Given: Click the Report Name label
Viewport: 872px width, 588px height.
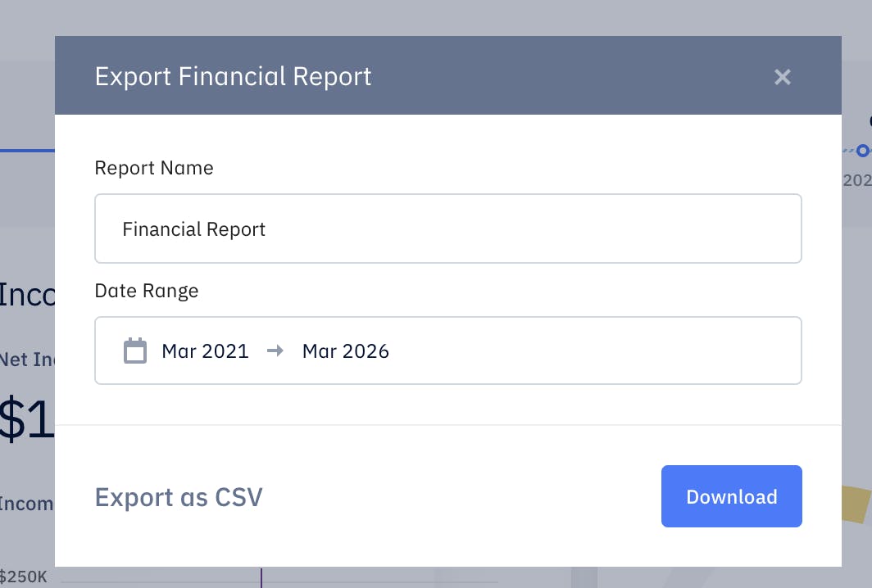Looking at the screenshot, I should [154, 168].
